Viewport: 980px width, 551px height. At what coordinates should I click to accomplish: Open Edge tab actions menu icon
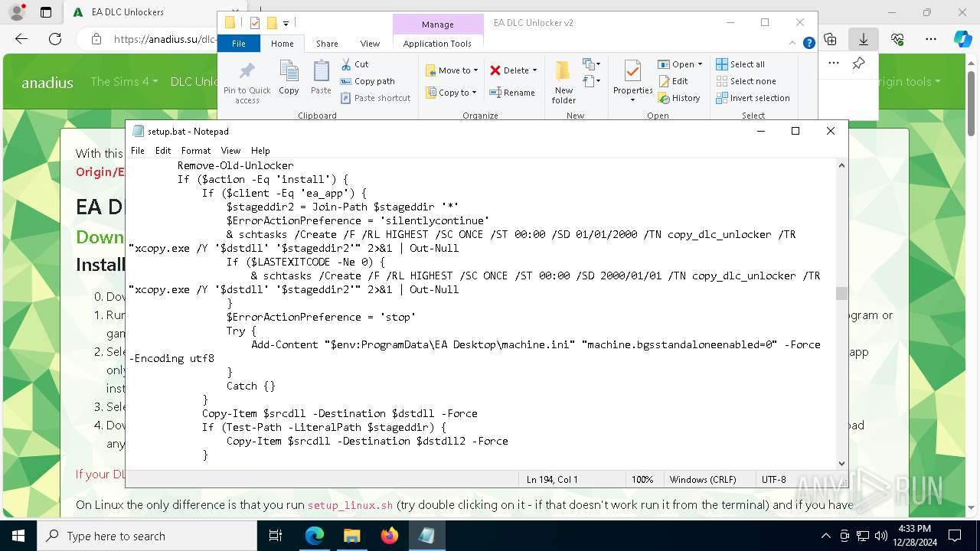coord(45,12)
